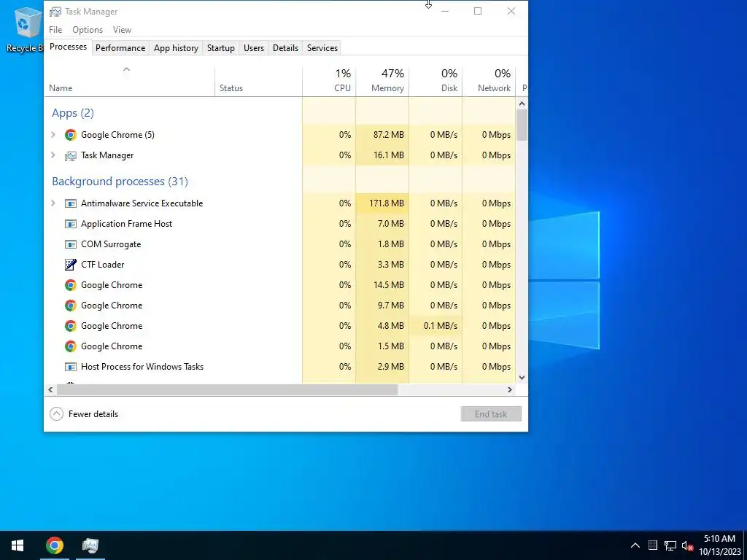Viewport: 747px width, 560px height.
Task: Expand the Task Manager app entry
Action: click(x=53, y=155)
